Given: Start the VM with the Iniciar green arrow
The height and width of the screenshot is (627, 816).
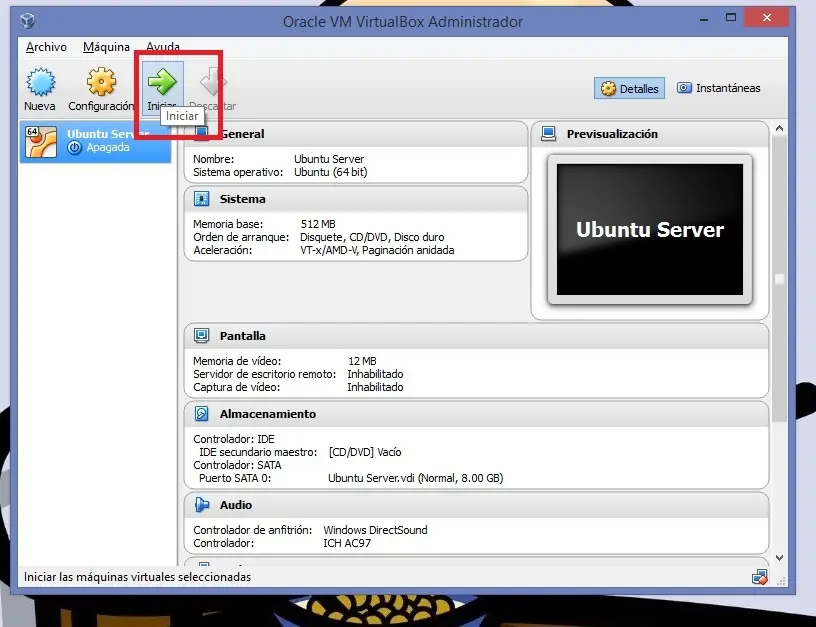Looking at the screenshot, I should (x=162, y=82).
